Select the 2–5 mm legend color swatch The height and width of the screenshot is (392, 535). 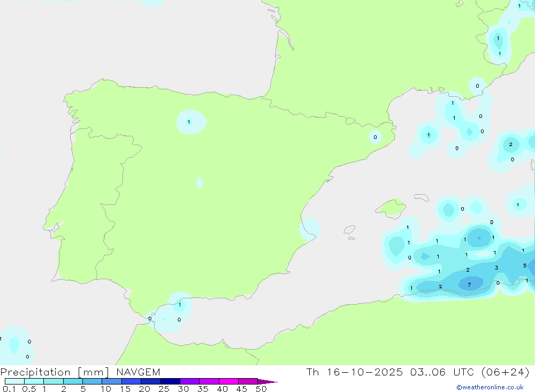73,381
